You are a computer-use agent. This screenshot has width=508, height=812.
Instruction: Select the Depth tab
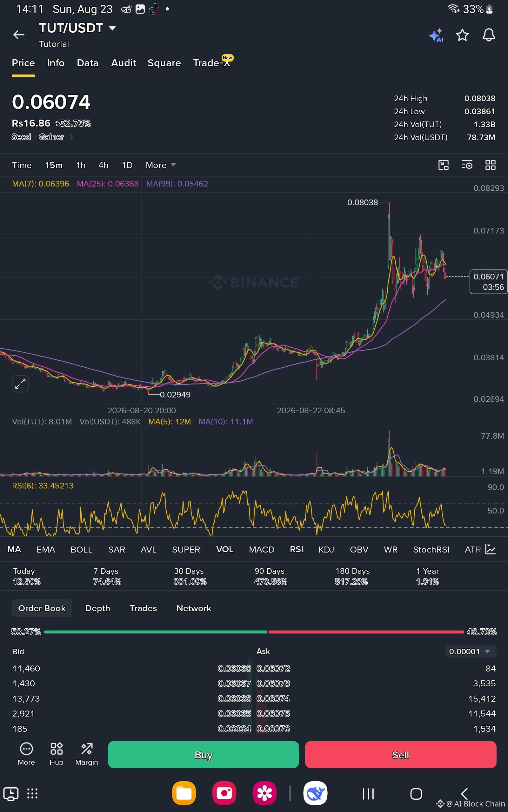point(97,608)
